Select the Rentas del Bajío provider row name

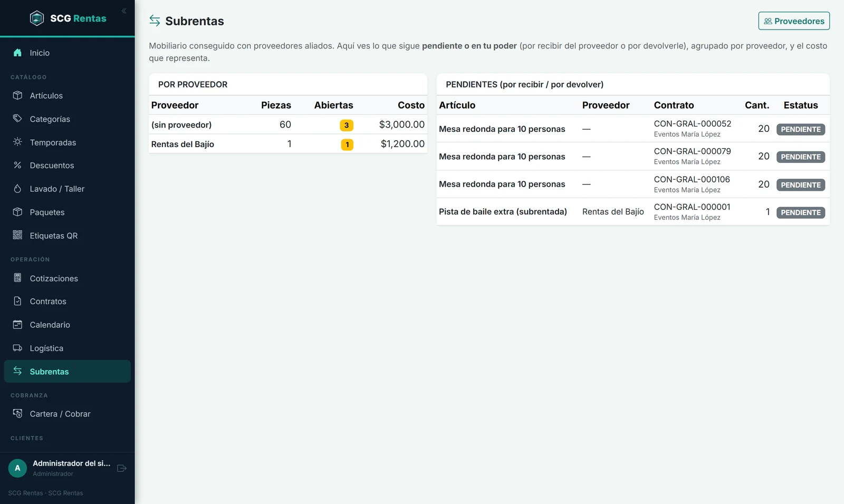[x=183, y=144]
